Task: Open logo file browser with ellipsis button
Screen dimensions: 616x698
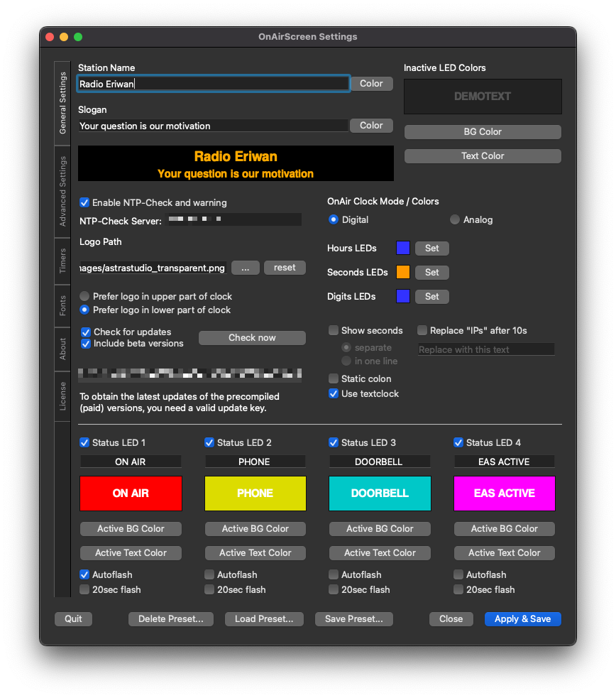Action: click(245, 268)
